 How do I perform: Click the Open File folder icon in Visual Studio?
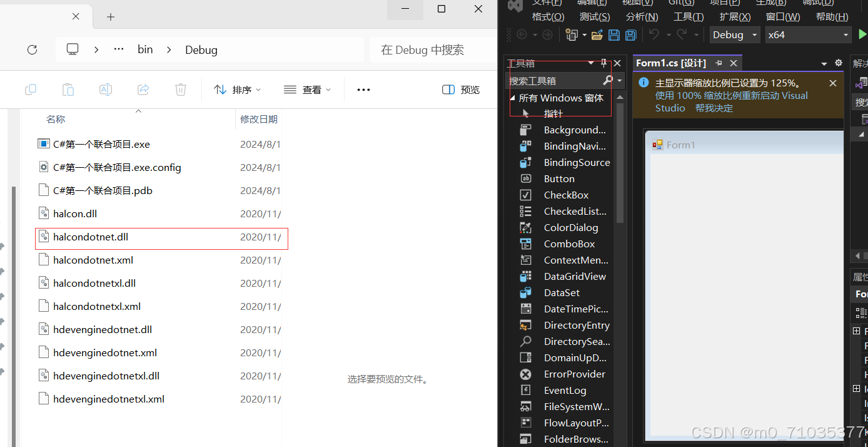tap(597, 35)
